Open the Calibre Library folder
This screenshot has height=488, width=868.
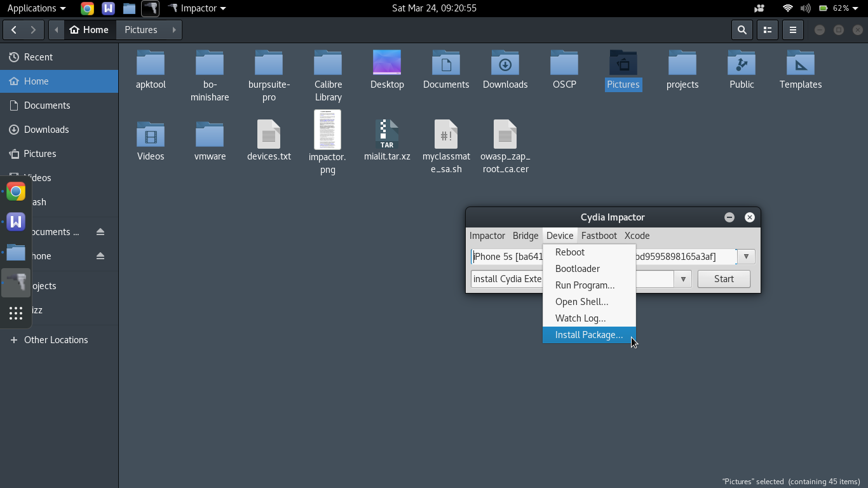pyautogui.click(x=328, y=76)
